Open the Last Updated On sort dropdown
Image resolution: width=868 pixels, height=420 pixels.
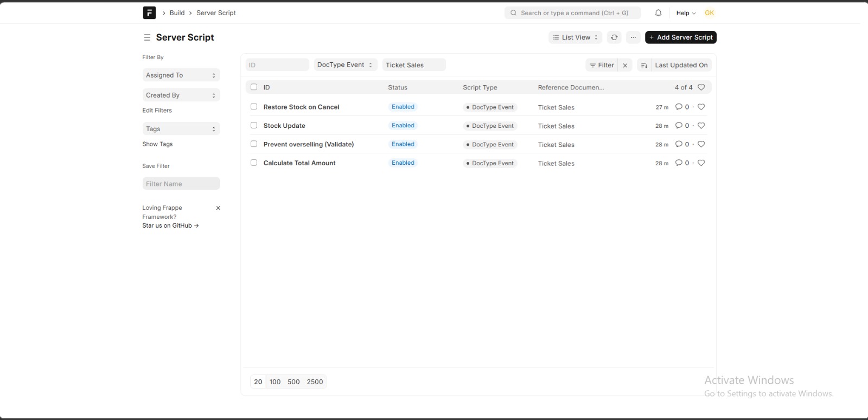pos(681,65)
